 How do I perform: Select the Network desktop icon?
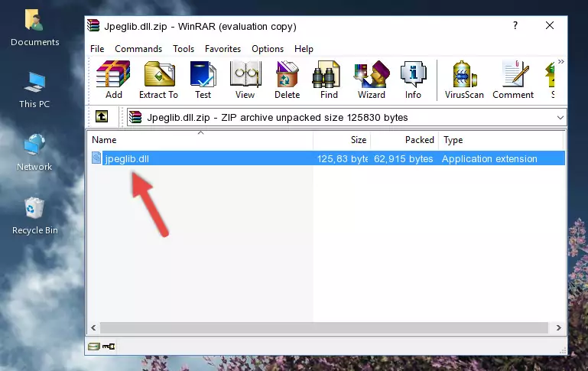click(x=34, y=152)
